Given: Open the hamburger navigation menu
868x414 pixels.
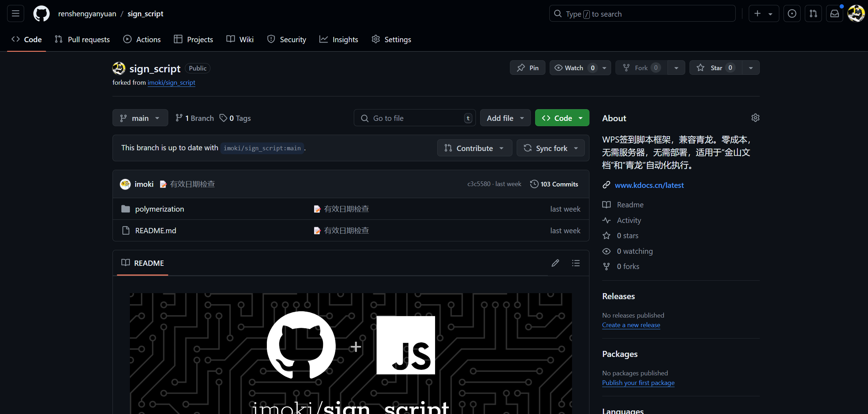Looking at the screenshot, I should (16, 13).
